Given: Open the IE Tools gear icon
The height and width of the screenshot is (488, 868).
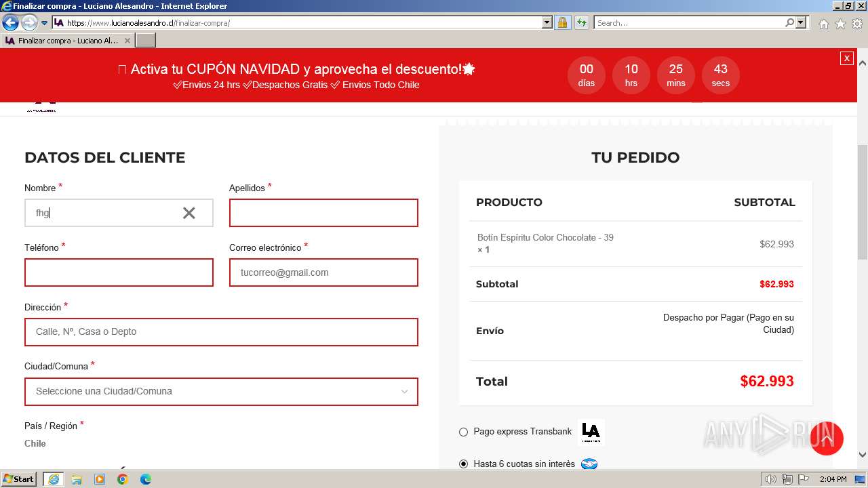Looking at the screenshot, I should pos(857,24).
